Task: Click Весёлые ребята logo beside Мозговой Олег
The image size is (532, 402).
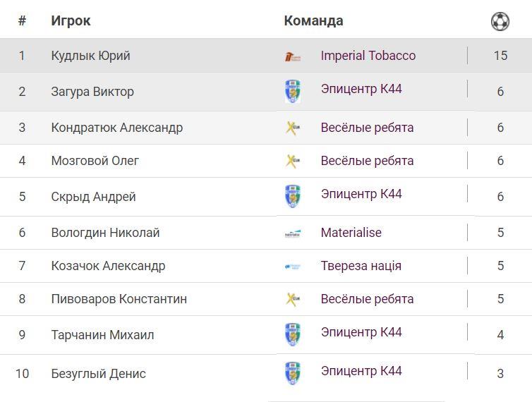Action: tap(293, 161)
